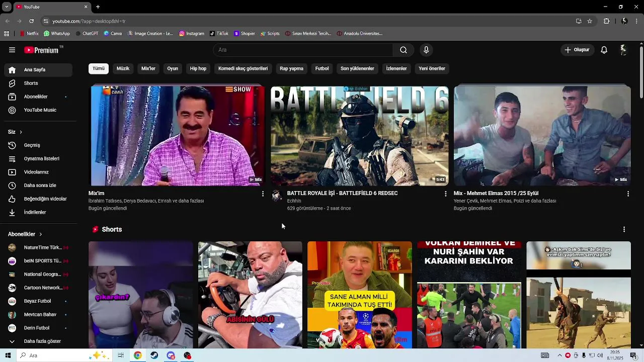Open the Mehmet Elmas mix thumbnail
This screenshot has width=644, height=362.
click(x=542, y=136)
